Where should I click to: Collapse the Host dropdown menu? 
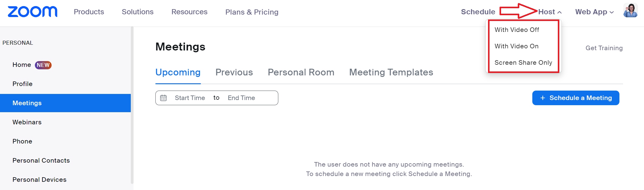tap(550, 12)
